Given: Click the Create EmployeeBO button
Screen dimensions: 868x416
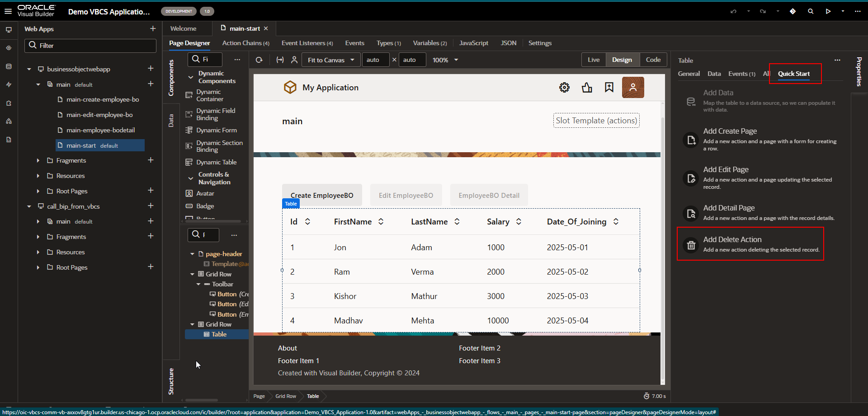Looking at the screenshot, I should (322, 195).
